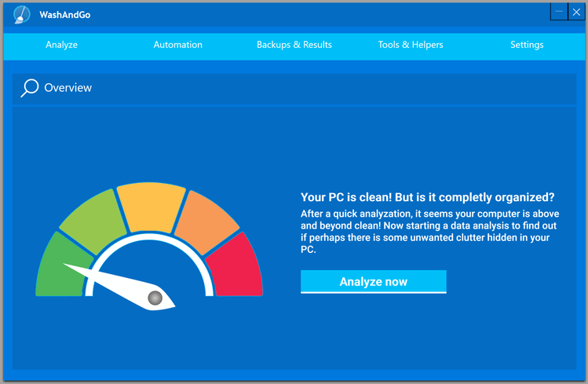Screen dimensions: 588x384
Task: Click the 'After a quick analyzation' paragraph
Action: pyautogui.click(x=429, y=232)
